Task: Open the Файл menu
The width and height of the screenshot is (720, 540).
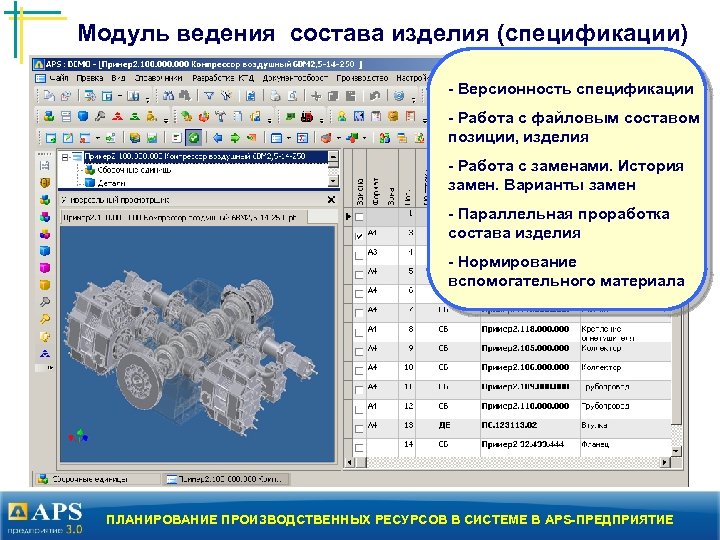Action: [59, 78]
